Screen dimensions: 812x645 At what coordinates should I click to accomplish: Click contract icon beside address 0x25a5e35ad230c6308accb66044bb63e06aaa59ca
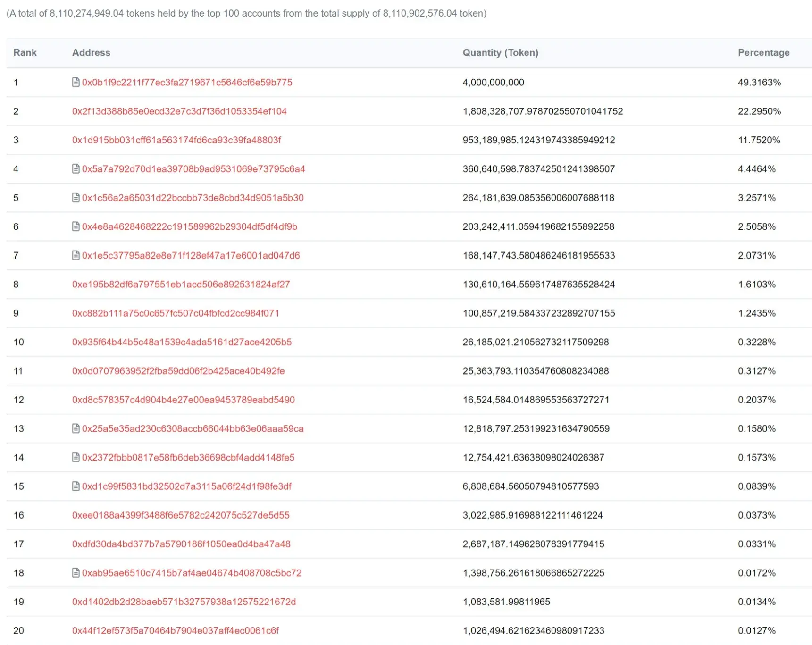coord(75,428)
